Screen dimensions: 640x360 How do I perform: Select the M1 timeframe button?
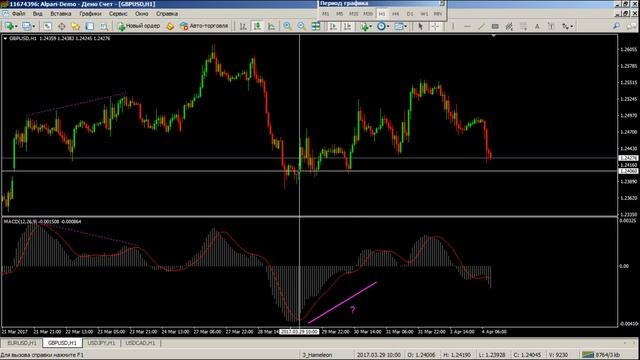point(326,14)
